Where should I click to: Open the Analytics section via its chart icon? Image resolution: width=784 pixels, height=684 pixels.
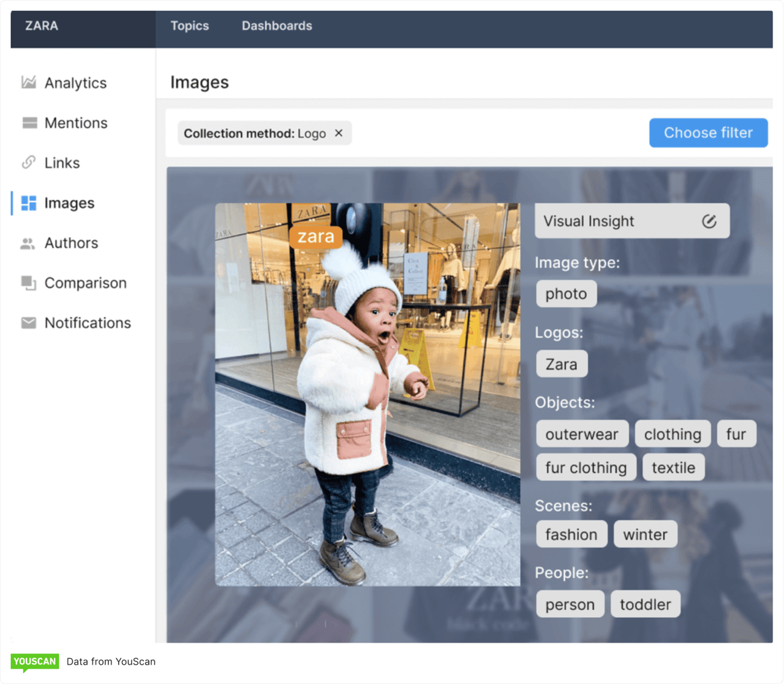pyautogui.click(x=29, y=83)
